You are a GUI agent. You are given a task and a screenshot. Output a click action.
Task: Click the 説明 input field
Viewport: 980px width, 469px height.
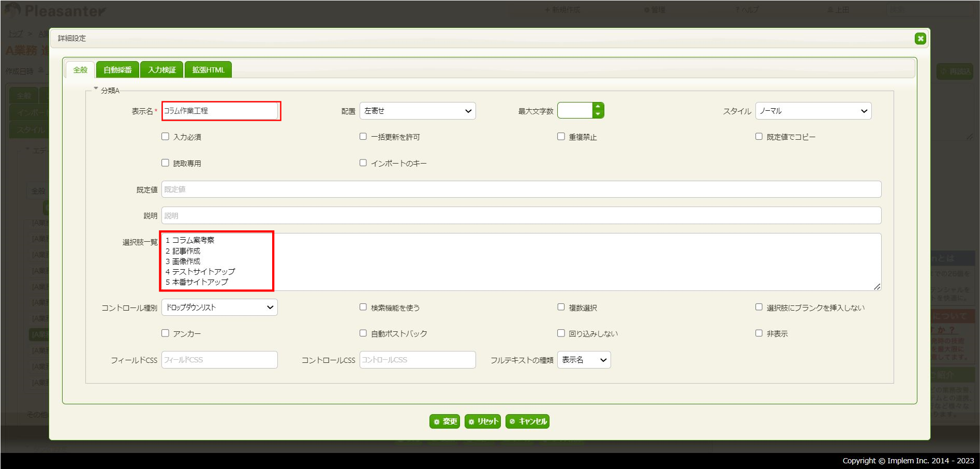tap(522, 215)
